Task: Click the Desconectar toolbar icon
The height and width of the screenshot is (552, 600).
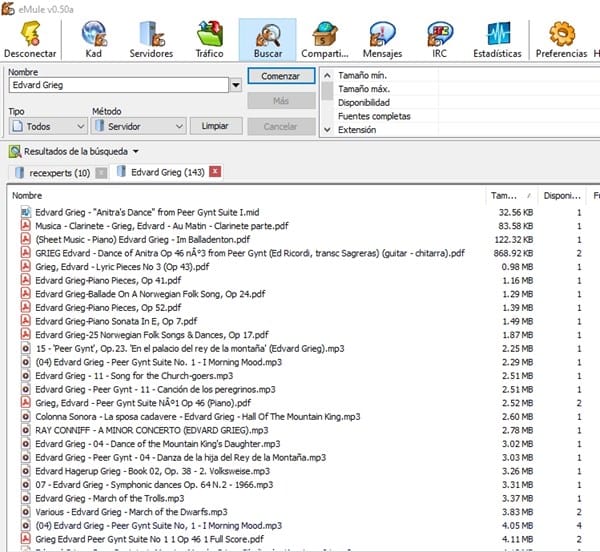Action: 30,39
